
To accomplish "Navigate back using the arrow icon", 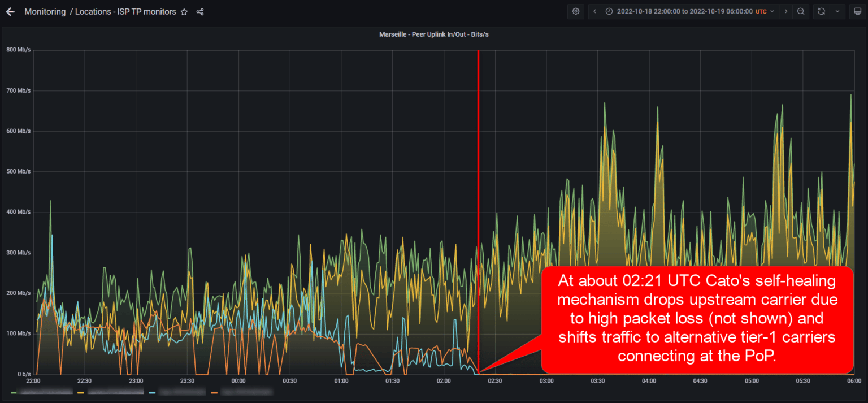I will pyautogui.click(x=10, y=11).
